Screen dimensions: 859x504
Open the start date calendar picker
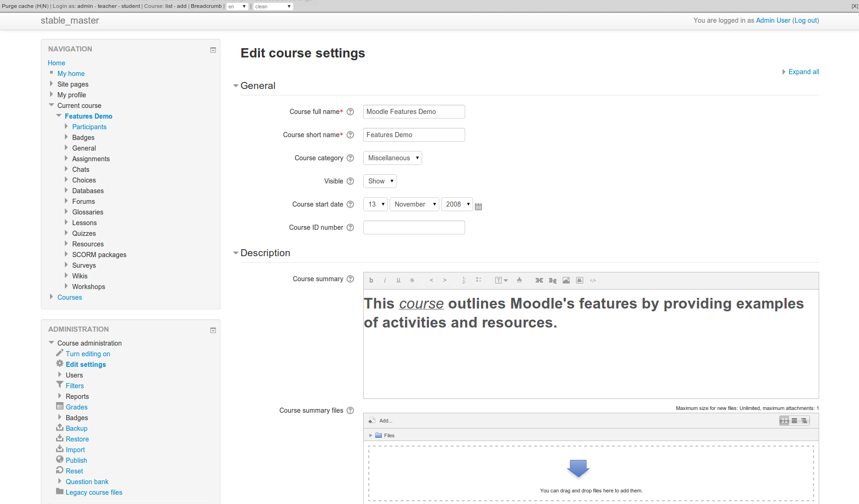479,207
